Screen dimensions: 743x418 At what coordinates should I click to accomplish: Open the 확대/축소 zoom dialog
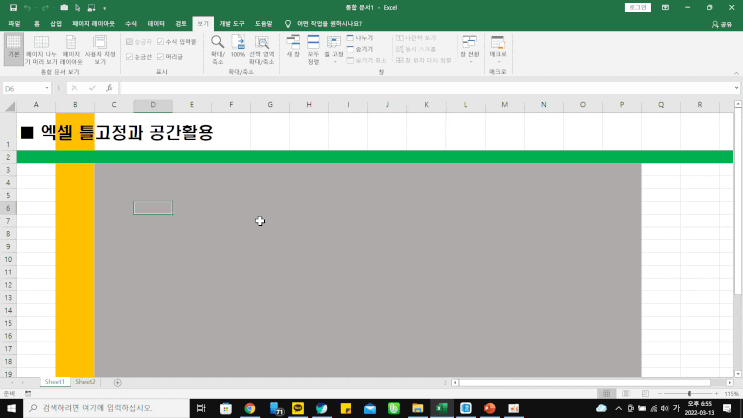(x=217, y=49)
